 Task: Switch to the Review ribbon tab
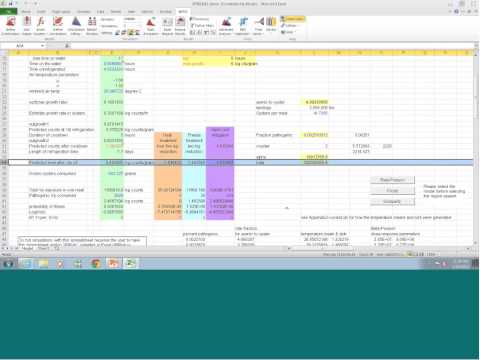pyautogui.click(x=116, y=12)
